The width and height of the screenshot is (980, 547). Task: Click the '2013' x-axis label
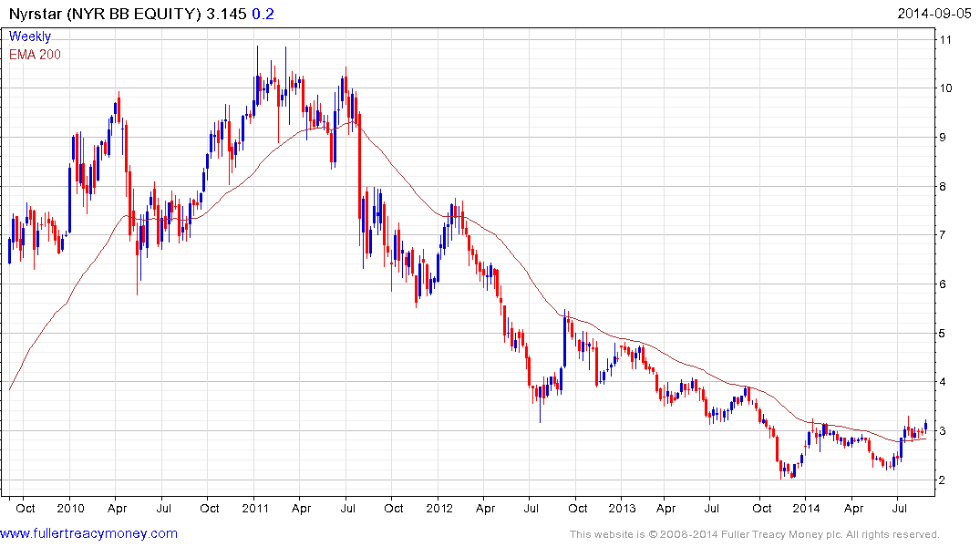coord(622,508)
